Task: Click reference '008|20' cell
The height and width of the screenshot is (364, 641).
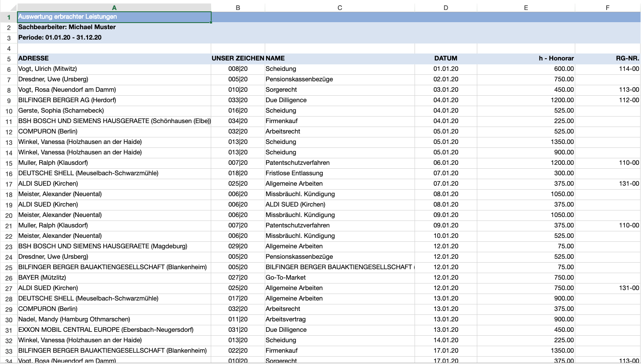Action: (x=238, y=69)
